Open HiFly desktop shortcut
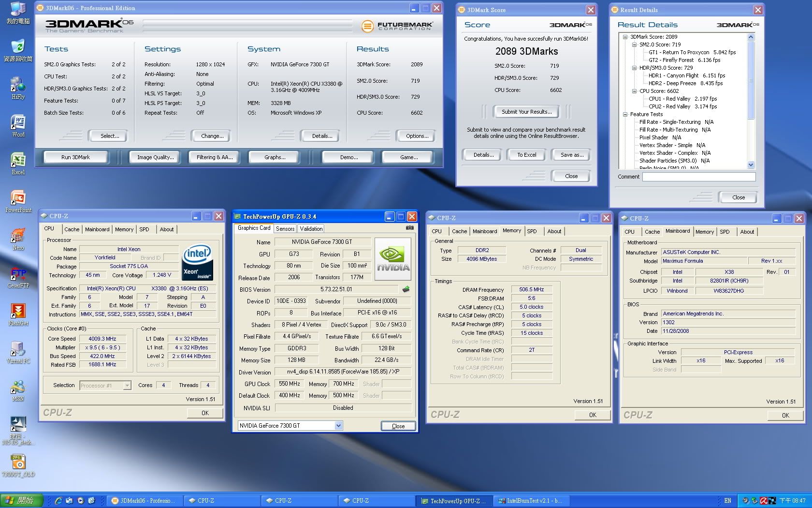This screenshot has width=812, height=508. click(18, 88)
